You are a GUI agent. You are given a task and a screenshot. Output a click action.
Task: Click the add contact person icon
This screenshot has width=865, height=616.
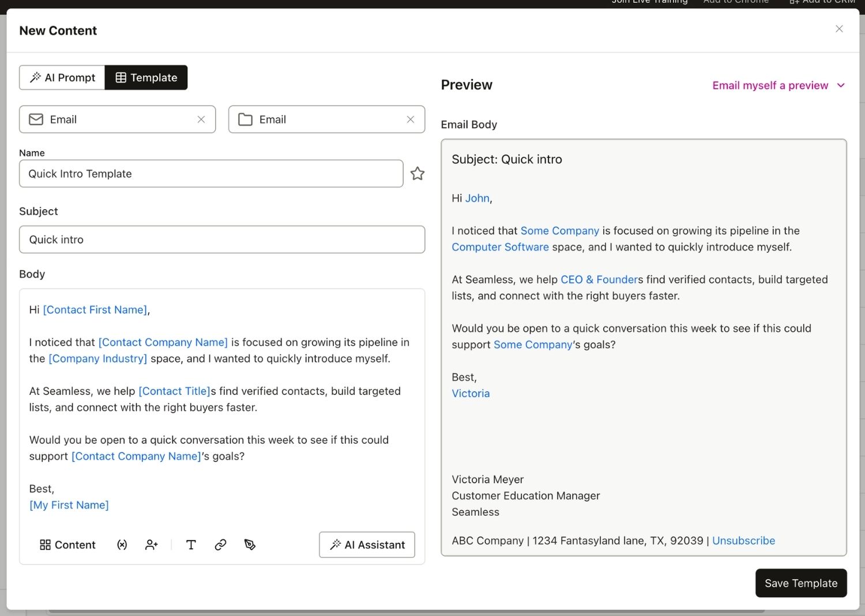point(152,545)
